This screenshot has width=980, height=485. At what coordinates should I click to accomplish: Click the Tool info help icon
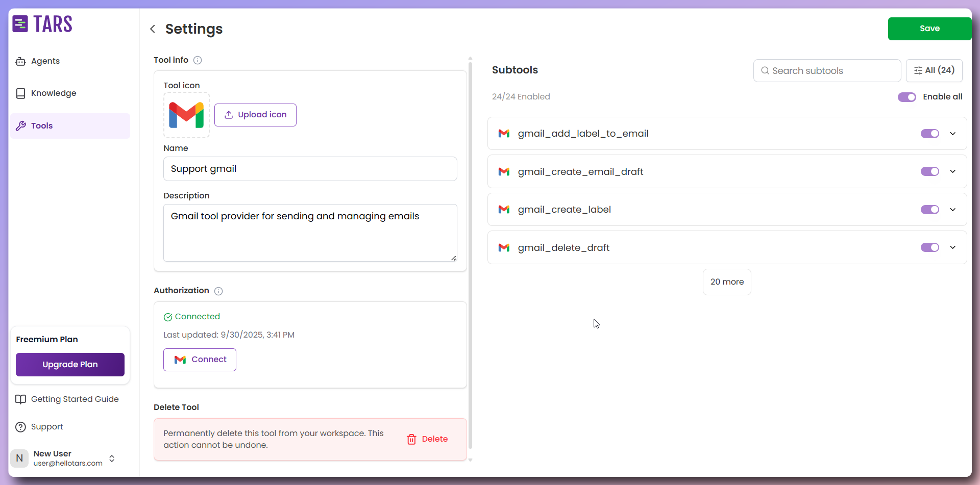coord(198,60)
